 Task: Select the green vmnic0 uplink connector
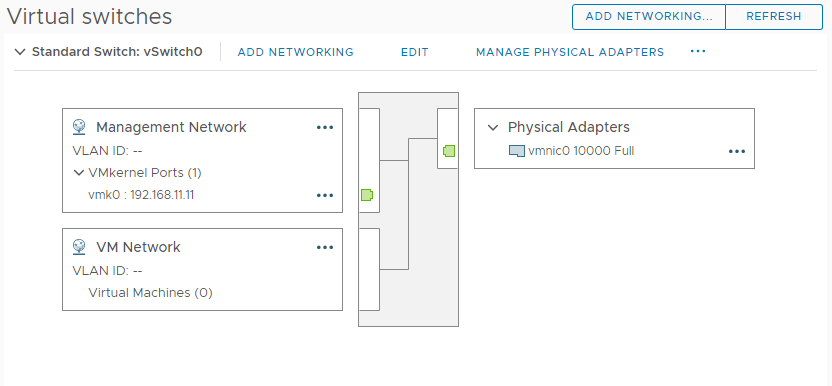(449, 151)
